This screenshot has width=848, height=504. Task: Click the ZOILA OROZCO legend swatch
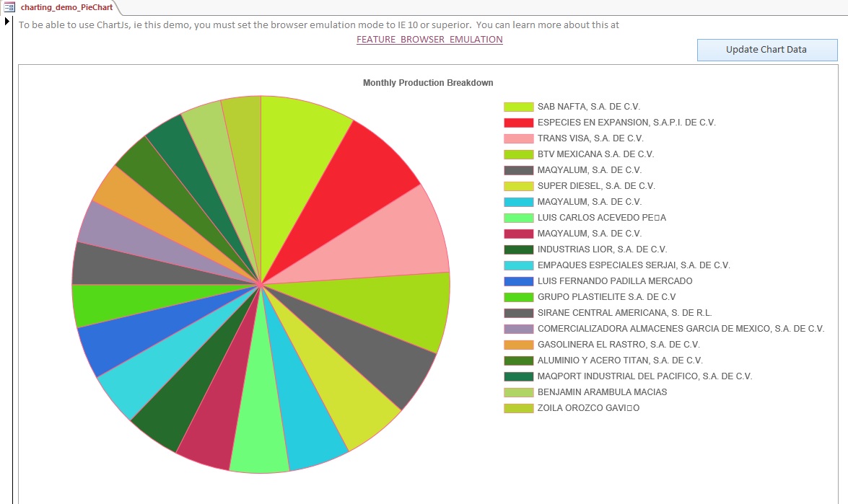[x=519, y=408]
